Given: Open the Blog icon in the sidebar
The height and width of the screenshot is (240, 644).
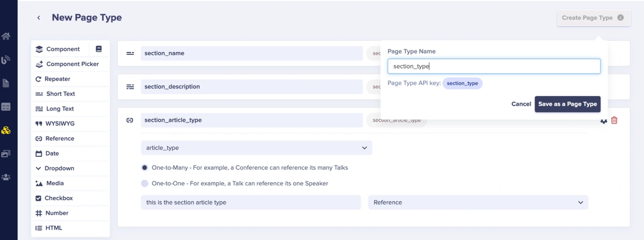Looking at the screenshot, I should tap(6, 60).
